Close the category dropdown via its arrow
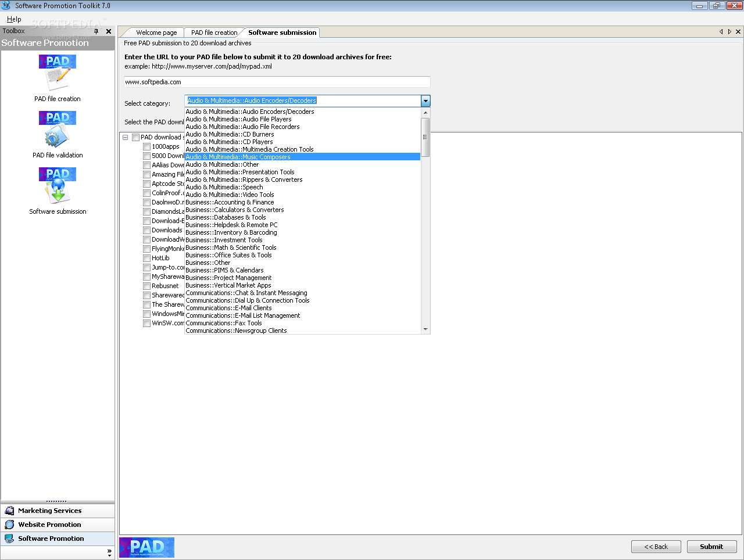 point(425,100)
